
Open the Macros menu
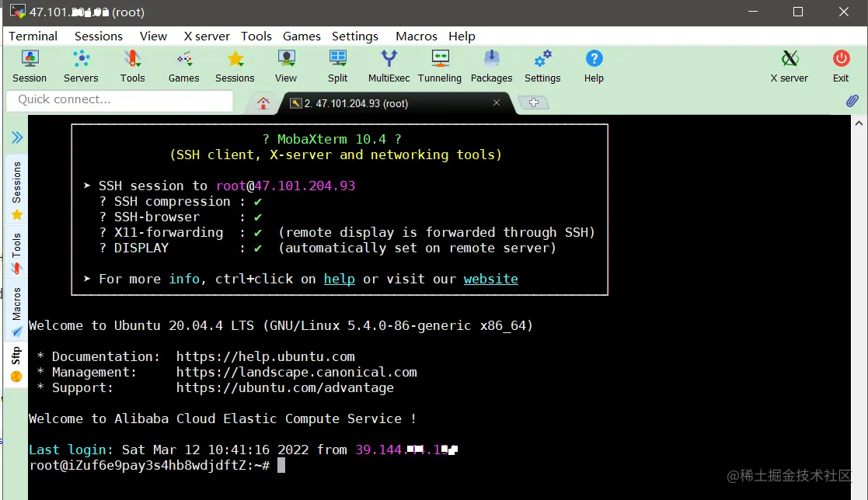(417, 36)
